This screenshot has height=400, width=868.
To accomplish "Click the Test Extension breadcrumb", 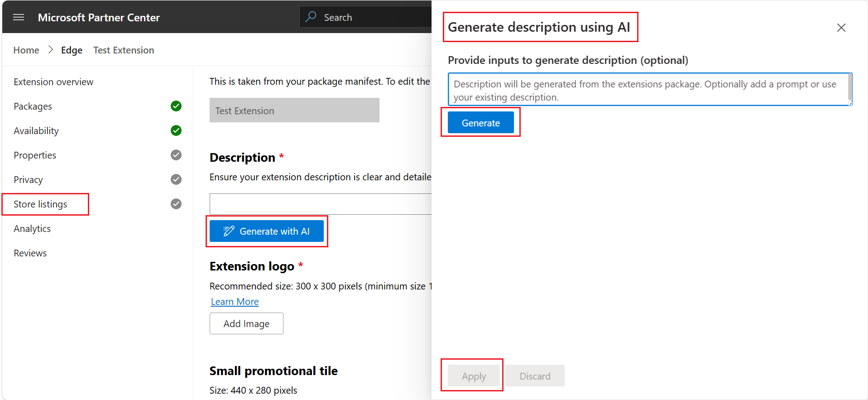I will [x=124, y=50].
